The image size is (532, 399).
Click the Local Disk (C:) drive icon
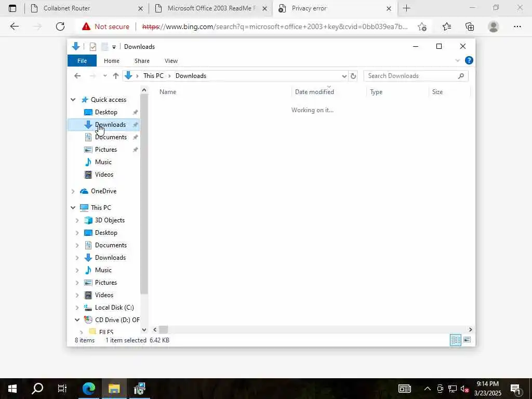coord(88,308)
